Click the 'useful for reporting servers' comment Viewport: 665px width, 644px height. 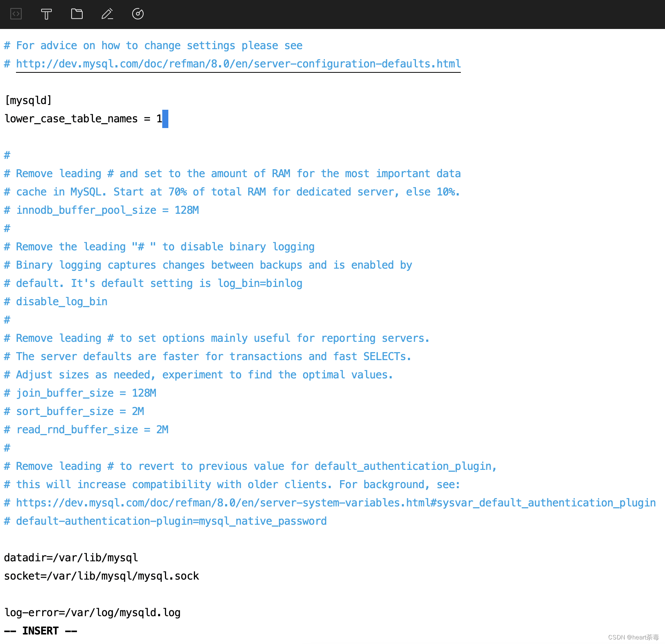click(217, 338)
